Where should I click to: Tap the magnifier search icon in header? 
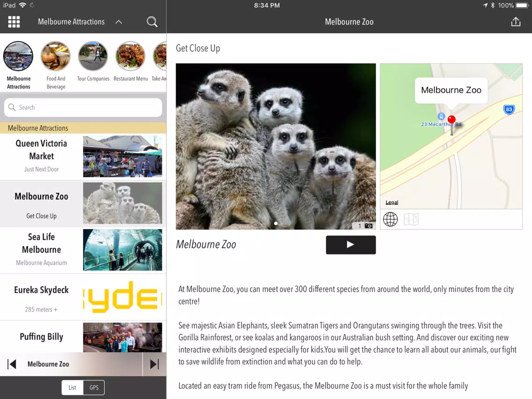click(152, 22)
